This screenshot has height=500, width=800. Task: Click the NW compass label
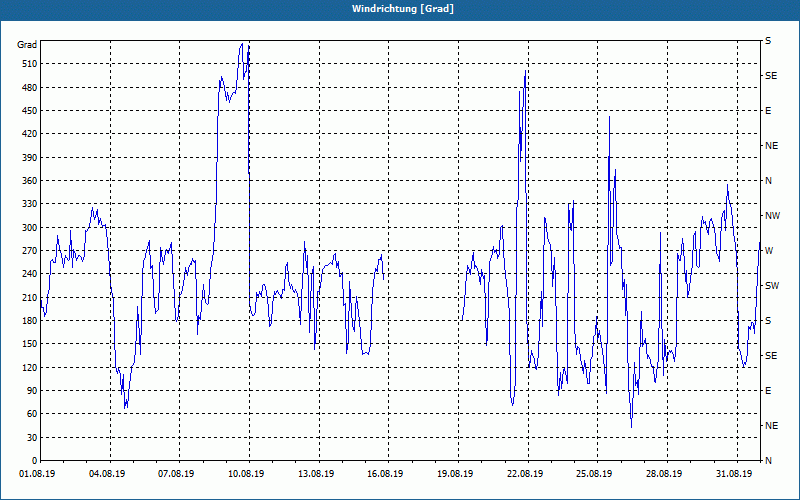(772, 216)
